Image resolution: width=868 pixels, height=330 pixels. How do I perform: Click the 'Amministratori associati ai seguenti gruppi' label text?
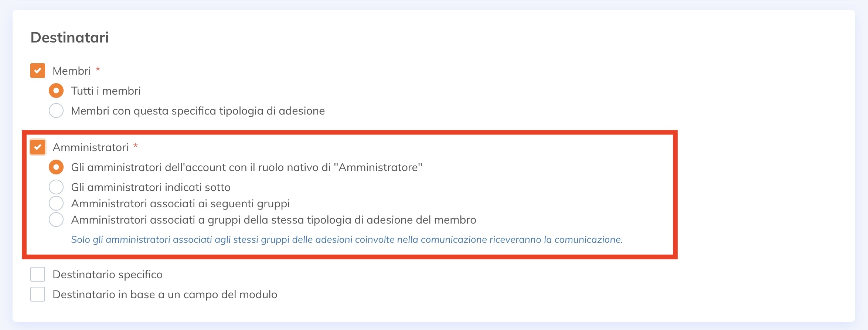(180, 203)
